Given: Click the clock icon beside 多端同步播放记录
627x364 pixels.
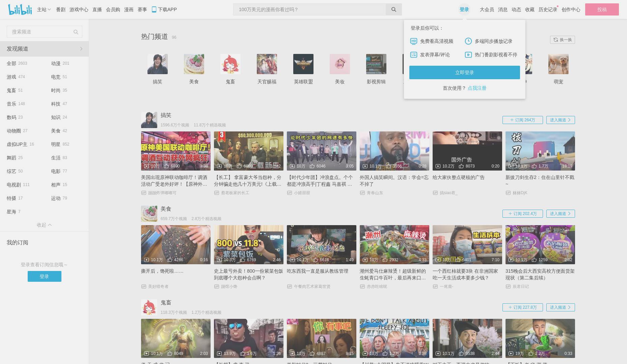Looking at the screenshot, I should (x=468, y=41).
